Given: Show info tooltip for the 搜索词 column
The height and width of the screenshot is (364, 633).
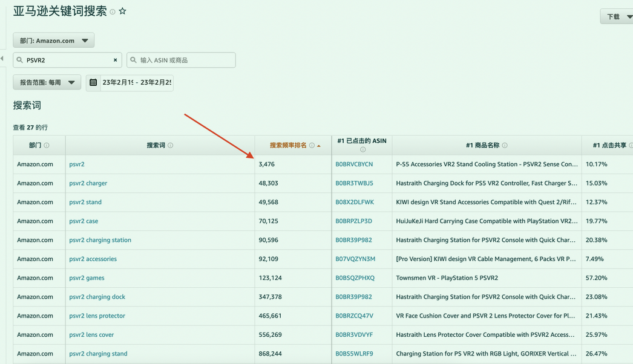Looking at the screenshot, I should (171, 145).
